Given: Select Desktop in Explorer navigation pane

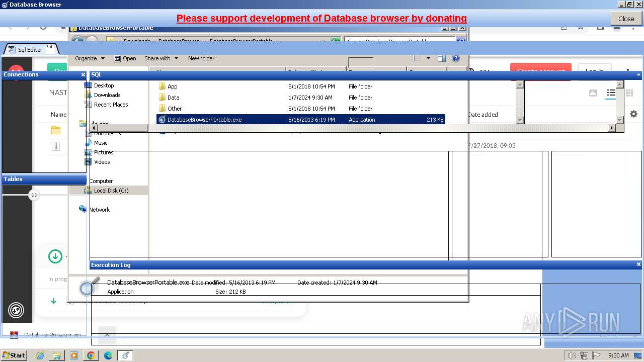Looking at the screenshot, I should (104, 85).
